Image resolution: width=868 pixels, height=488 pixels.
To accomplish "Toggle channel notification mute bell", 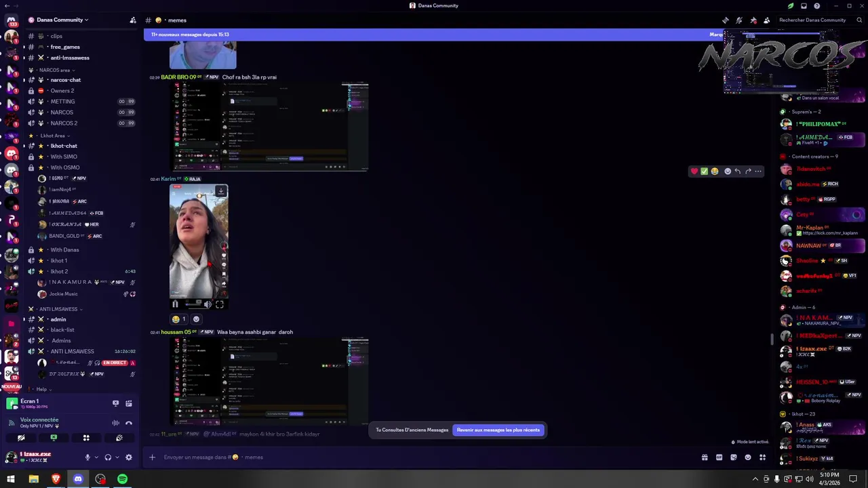I will [x=739, y=20].
